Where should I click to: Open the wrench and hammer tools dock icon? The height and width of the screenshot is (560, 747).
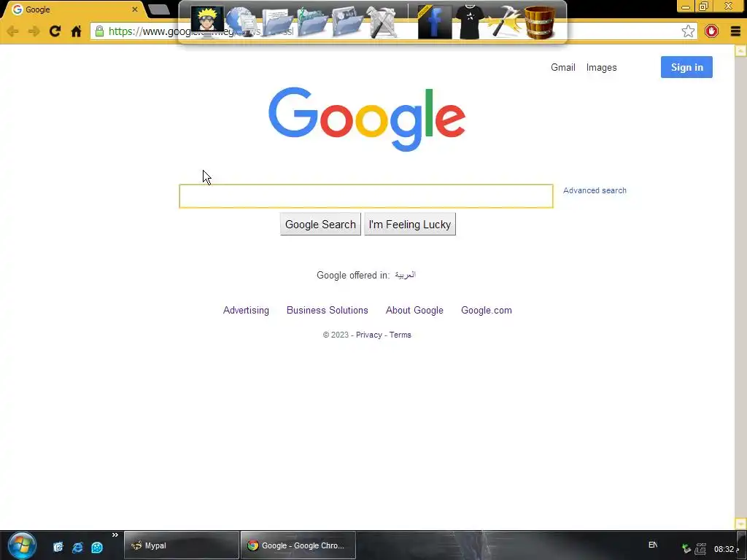click(383, 22)
